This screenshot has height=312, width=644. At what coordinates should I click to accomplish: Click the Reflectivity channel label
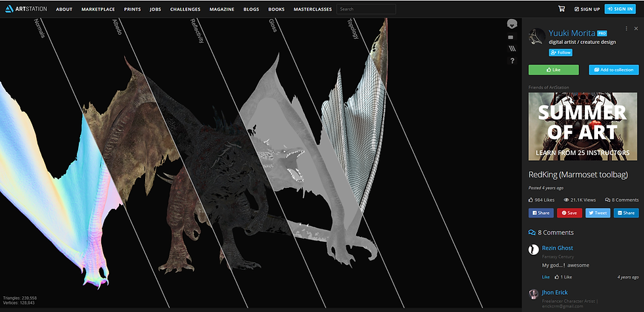[x=196, y=31]
